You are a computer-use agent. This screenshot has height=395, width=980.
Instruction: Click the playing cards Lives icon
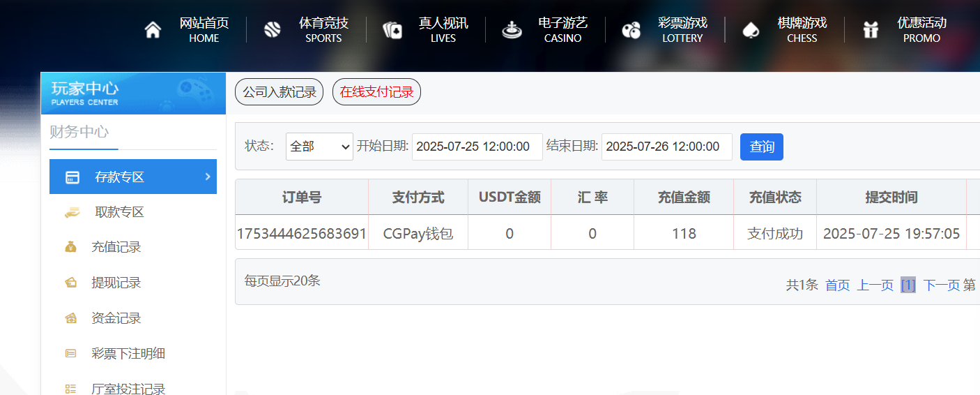tap(392, 30)
